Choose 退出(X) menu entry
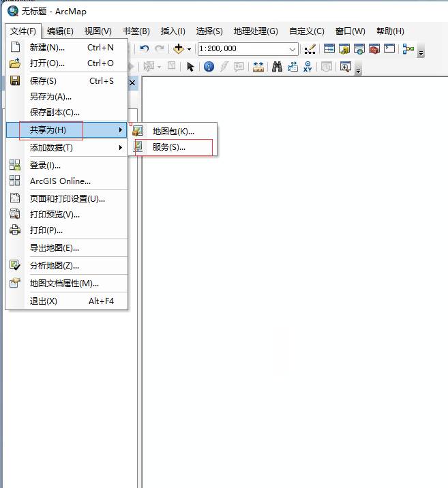Screen dimensions: 448x488 click(x=67, y=301)
